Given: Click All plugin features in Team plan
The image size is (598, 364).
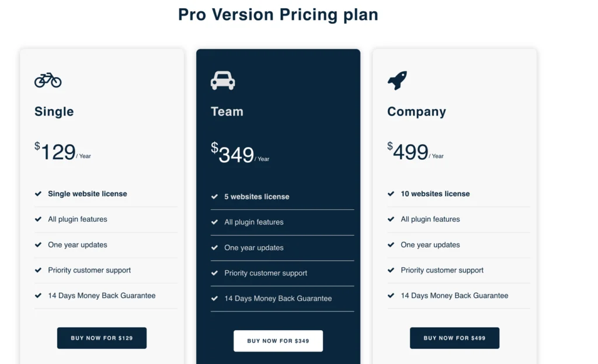Looking at the screenshot, I should [x=254, y=222].
